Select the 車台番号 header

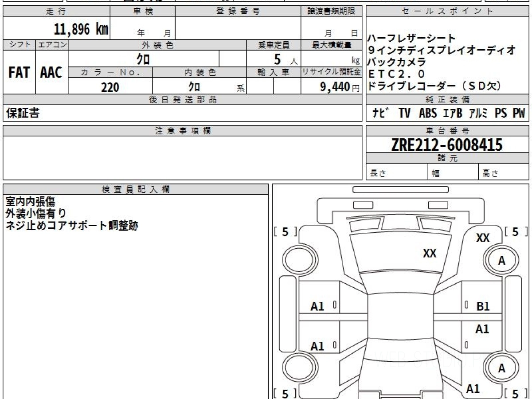[x=447, y=130]
